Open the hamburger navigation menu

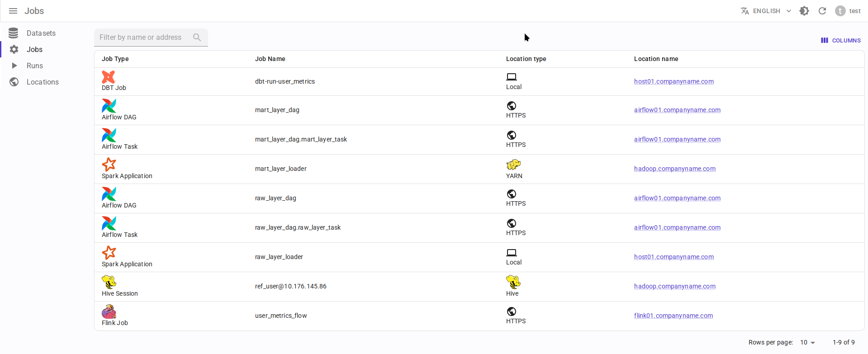[x=13, y=11]
